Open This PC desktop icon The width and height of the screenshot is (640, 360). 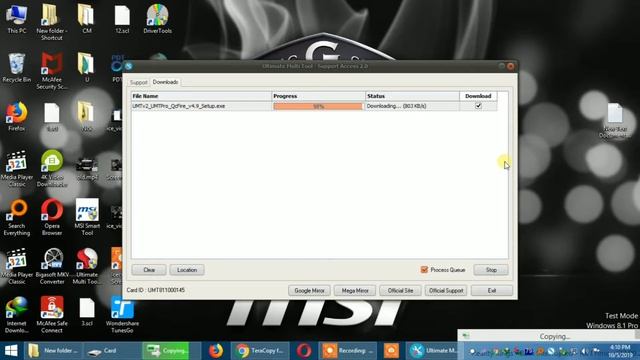click(17, 19)
